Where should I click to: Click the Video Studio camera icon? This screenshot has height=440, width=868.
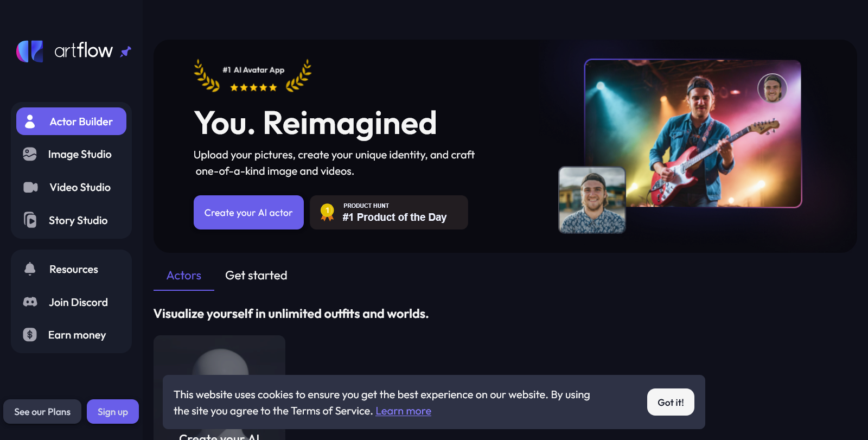(30, 187)
